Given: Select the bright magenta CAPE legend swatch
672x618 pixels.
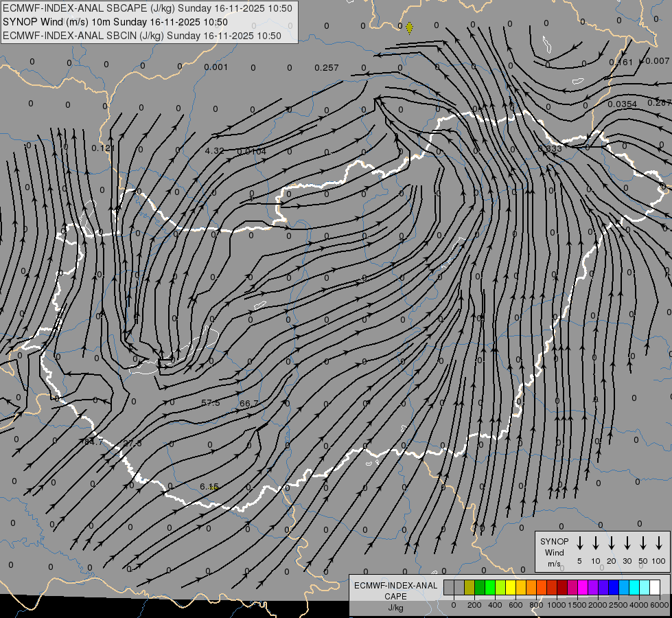Looking at the screenshot, I should pos(583,587).
